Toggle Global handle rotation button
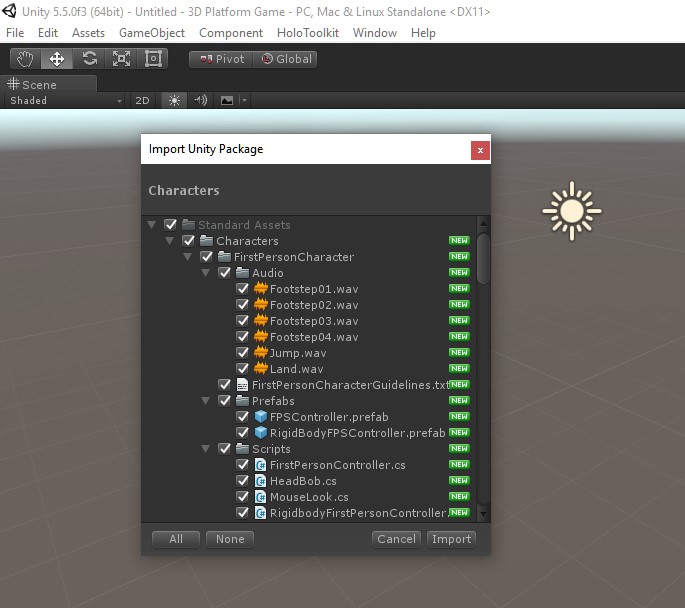This screenshot has width=685, height=608. [285, 59]
